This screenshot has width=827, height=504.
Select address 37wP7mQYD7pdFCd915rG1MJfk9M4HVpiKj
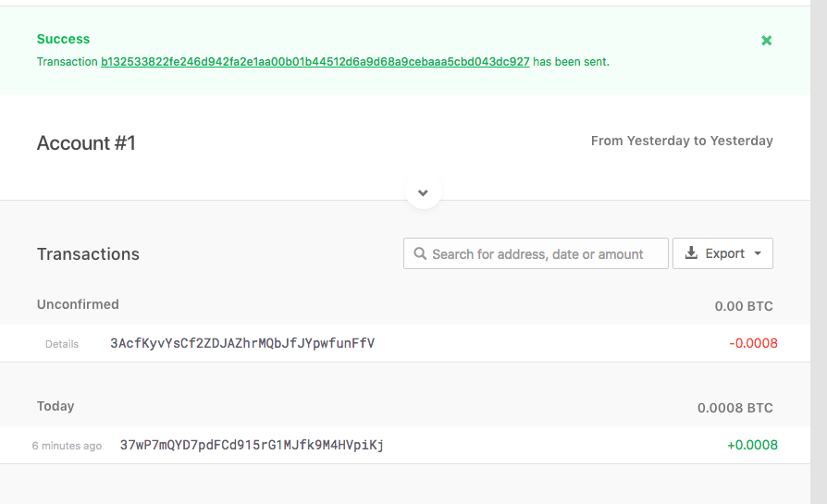coord(252,445)
